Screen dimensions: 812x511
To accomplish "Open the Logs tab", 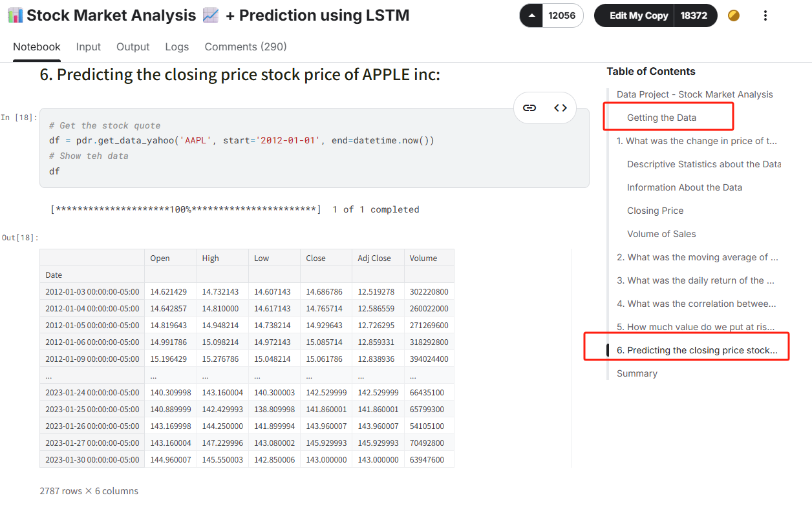I will point(177,47).
